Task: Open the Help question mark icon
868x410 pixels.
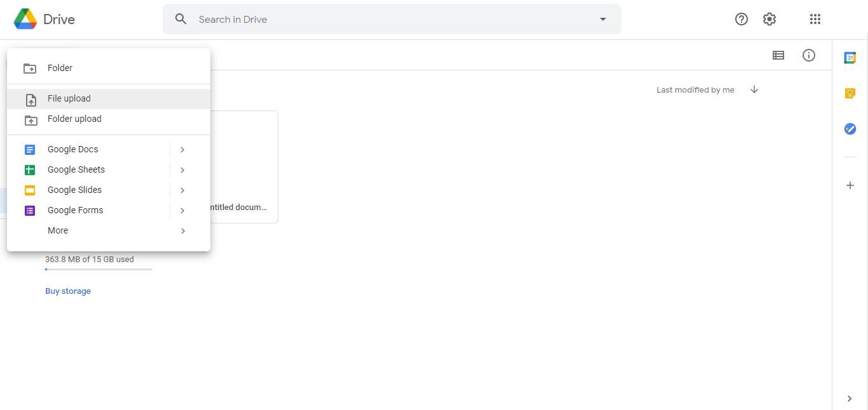Action: tap(742, 19)
